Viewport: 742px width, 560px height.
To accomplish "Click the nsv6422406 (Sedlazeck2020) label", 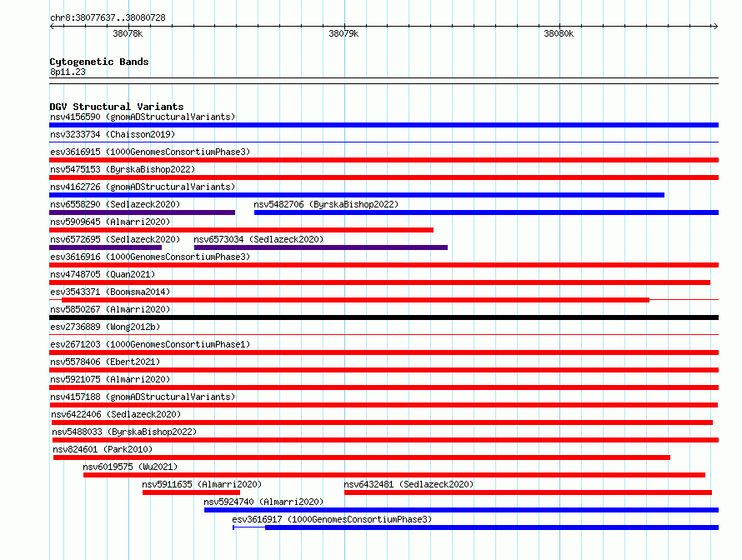I will pos(116,414).
